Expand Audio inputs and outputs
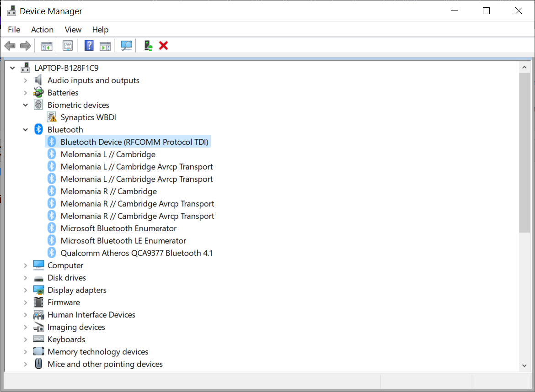535x392 pixels. point(26,80)
